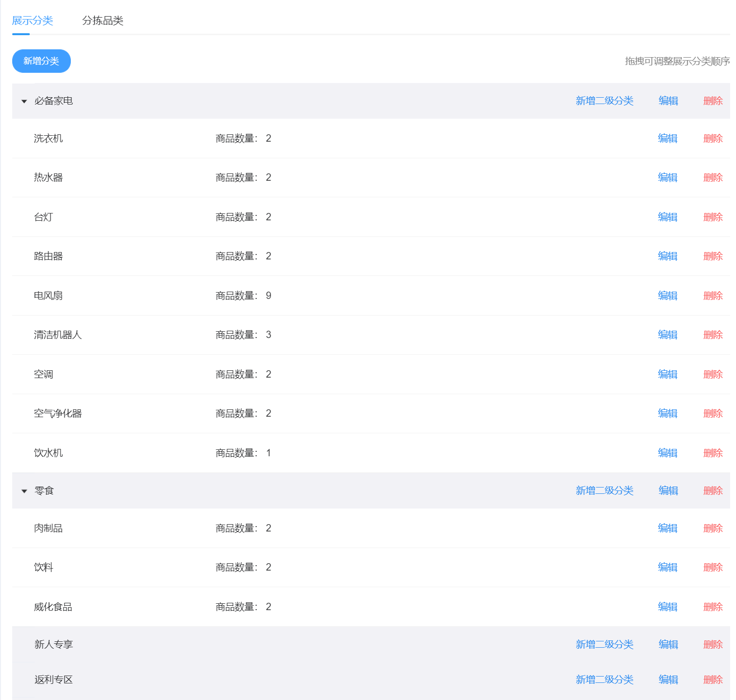The height and width of the screenshot is (700, 736).
Task: Edit the 电风扇 subcategory
Action: coord(668,296)
